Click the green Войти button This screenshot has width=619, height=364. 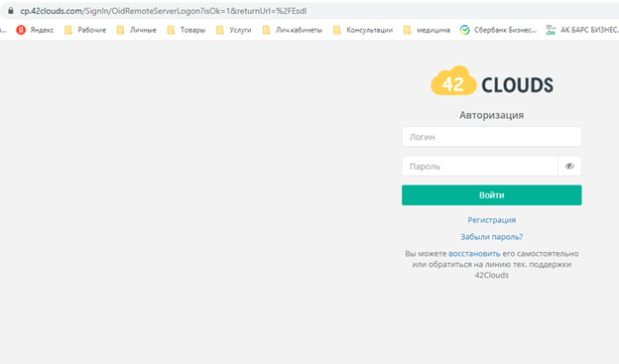coord(492,195)
